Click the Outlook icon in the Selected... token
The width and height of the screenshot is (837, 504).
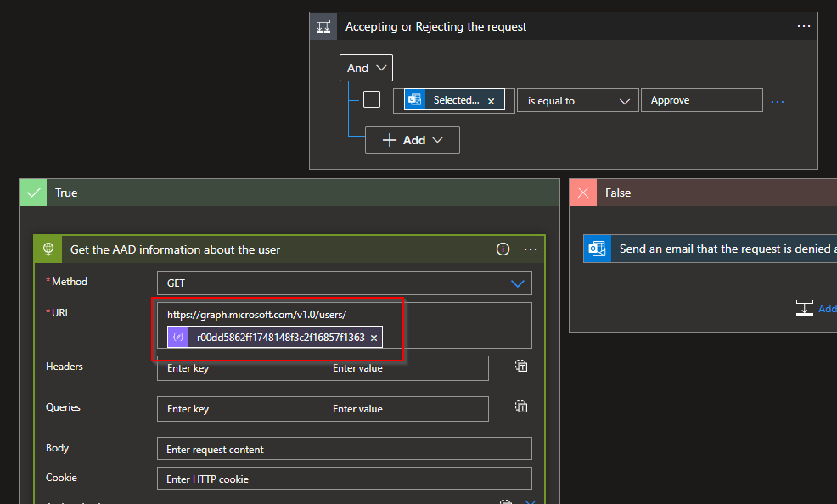tap(415, 100)
